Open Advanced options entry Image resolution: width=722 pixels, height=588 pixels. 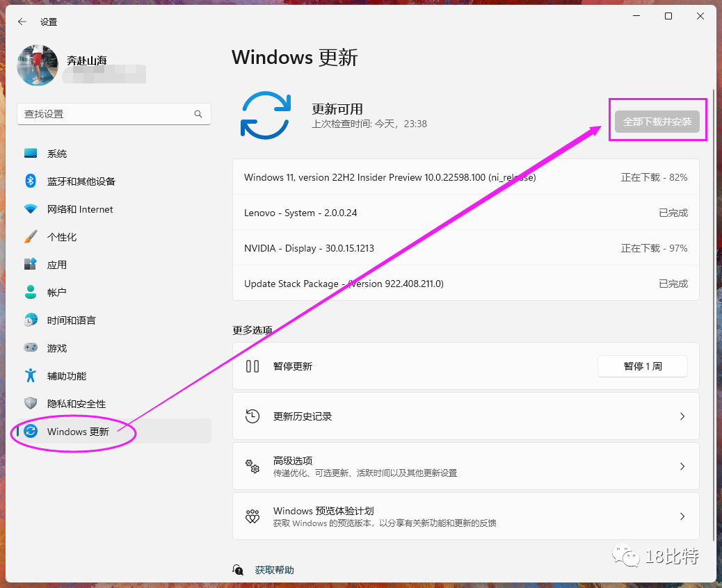[466, 466]
